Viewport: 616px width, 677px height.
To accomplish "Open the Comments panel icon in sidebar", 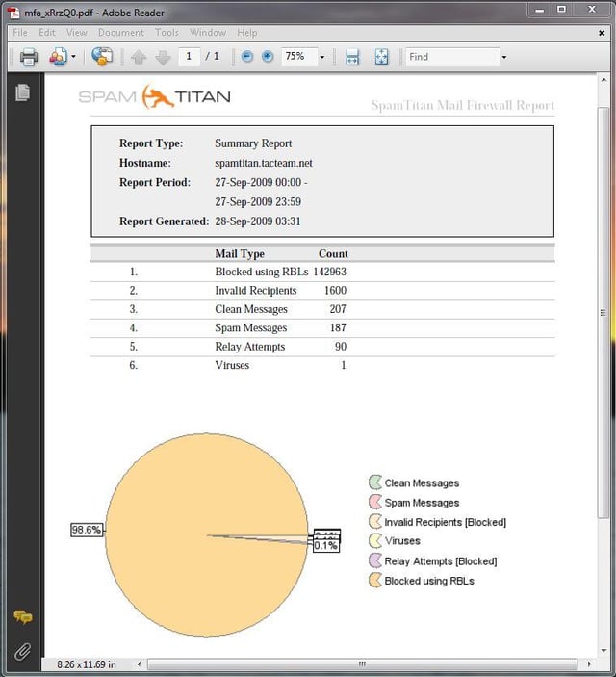I will (23, 616).
